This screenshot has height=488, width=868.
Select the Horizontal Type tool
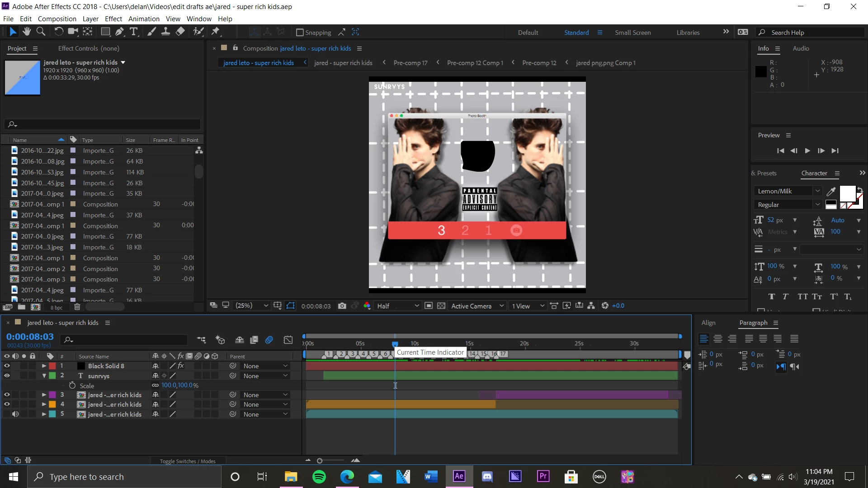[x=134, y=32]
